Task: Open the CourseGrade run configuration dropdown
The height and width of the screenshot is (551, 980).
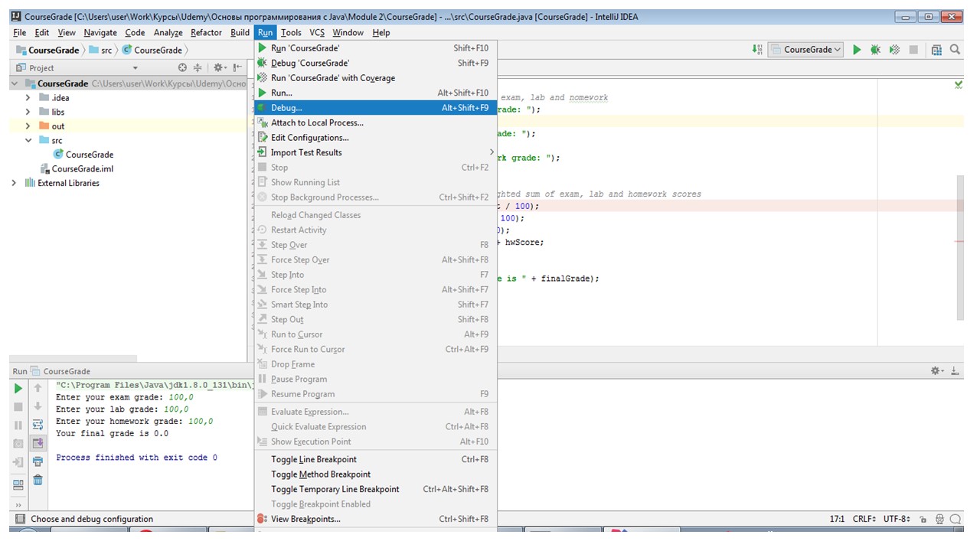Action: [807, 50]
